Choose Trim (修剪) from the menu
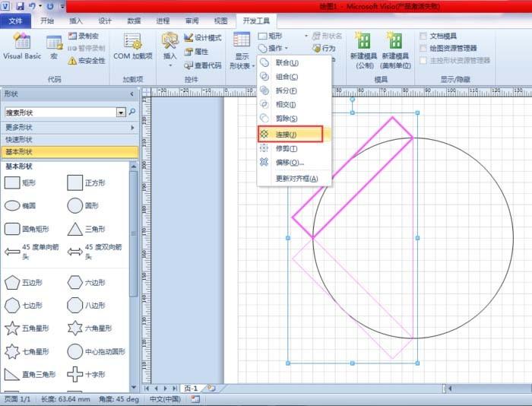This screenshot has height=406, width=532. [x=294, y=148]
